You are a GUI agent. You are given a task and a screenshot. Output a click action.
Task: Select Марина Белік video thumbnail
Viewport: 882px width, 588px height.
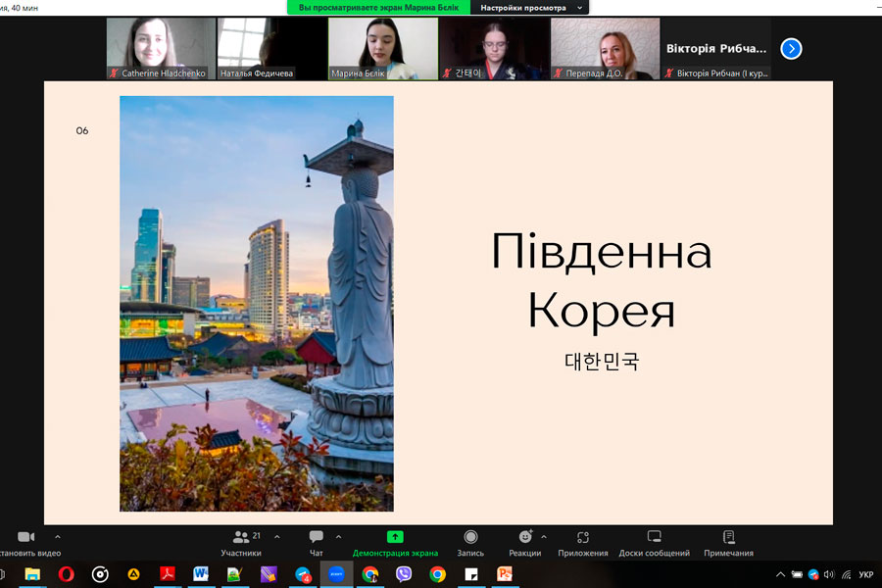(x=382, y=48)
